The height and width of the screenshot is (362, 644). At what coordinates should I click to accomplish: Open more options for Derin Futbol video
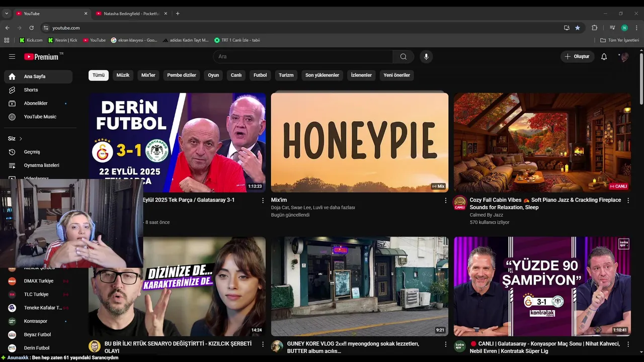(263, 200)
